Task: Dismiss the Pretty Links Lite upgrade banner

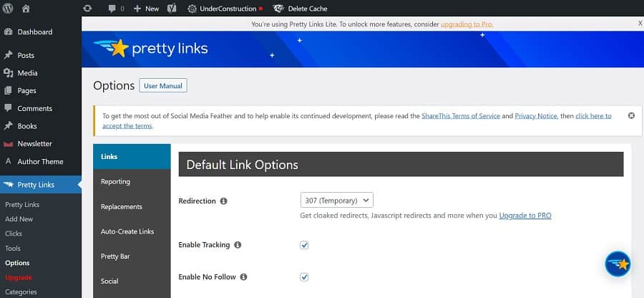Action: point(640,24)
